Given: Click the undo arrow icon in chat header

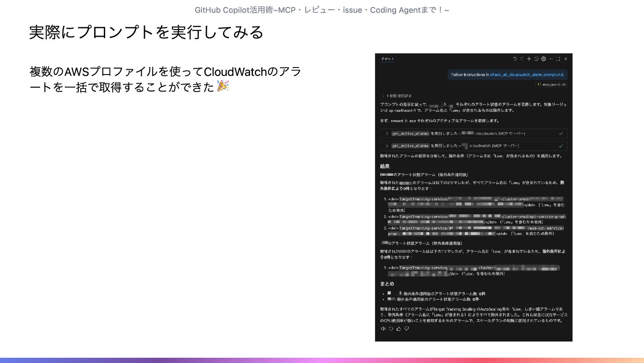Looking at the screenshot, I should tap(515, 59).
